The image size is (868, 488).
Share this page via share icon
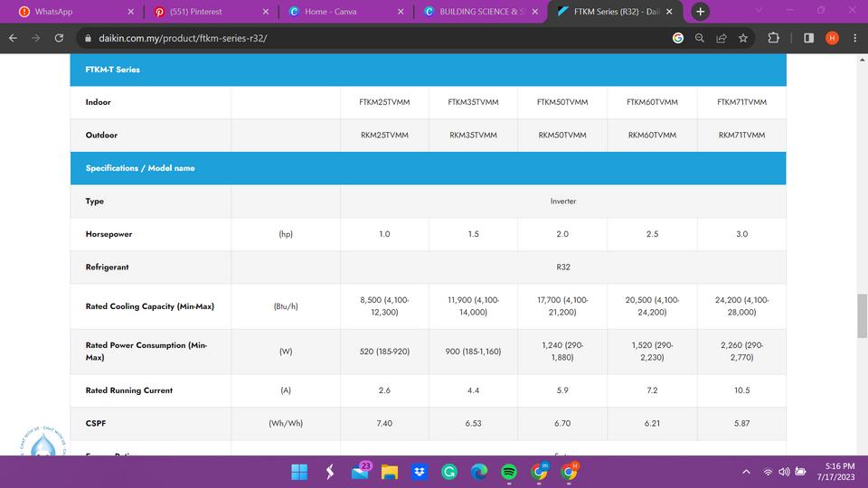[x=722, y=38]
